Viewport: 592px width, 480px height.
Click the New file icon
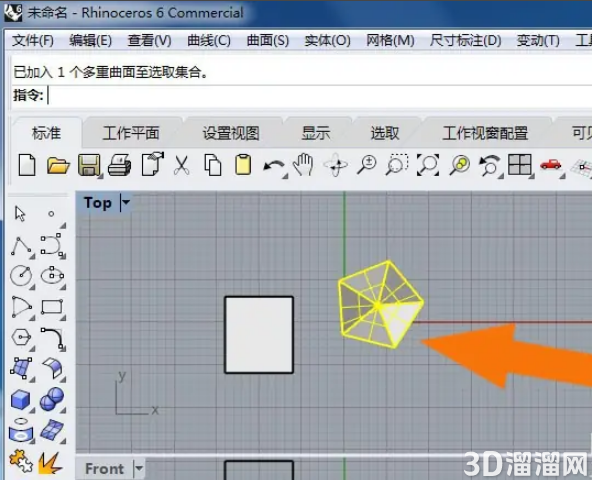click(x=27, y=165)
